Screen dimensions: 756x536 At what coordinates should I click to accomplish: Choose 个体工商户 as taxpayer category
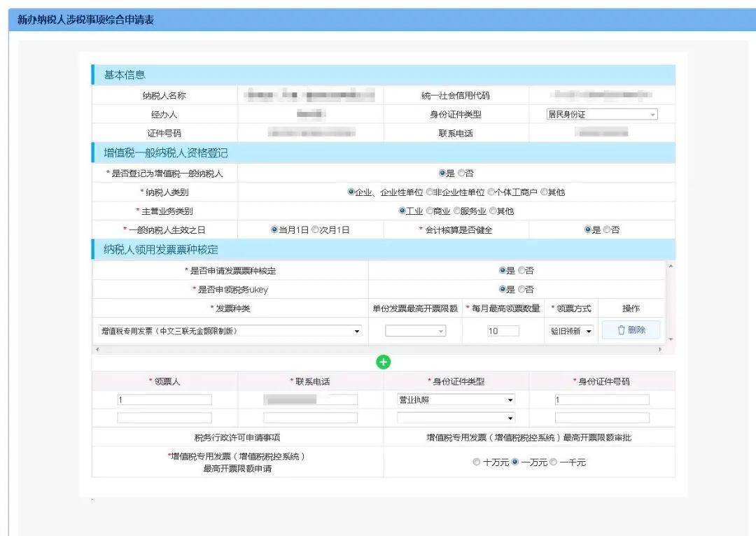(x=490, y=191)
